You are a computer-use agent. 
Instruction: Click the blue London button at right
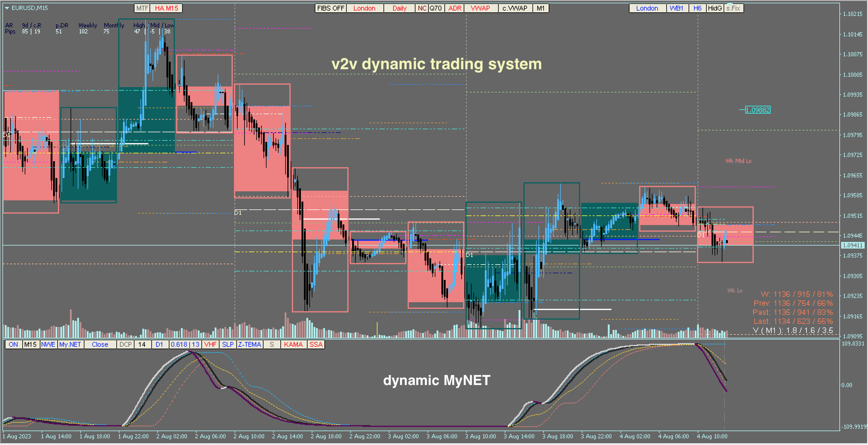(x=647, y=8)
